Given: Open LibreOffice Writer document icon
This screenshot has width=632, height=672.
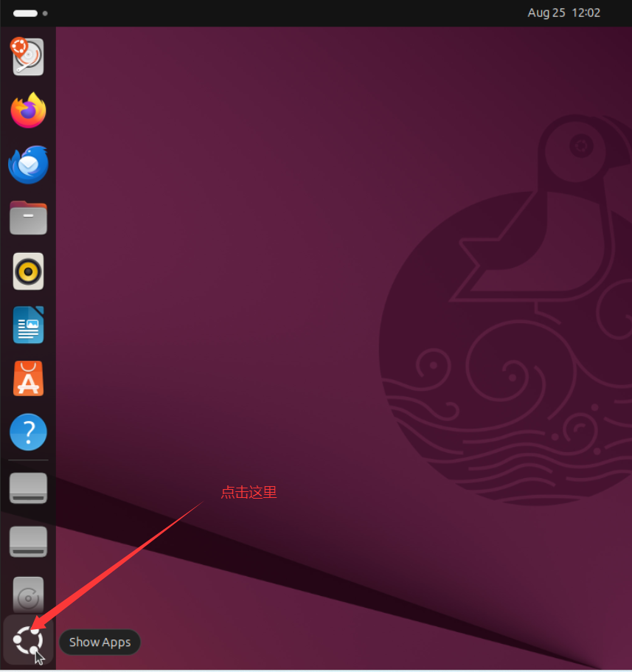Looking at the screenshot, I should coord(28,325).
